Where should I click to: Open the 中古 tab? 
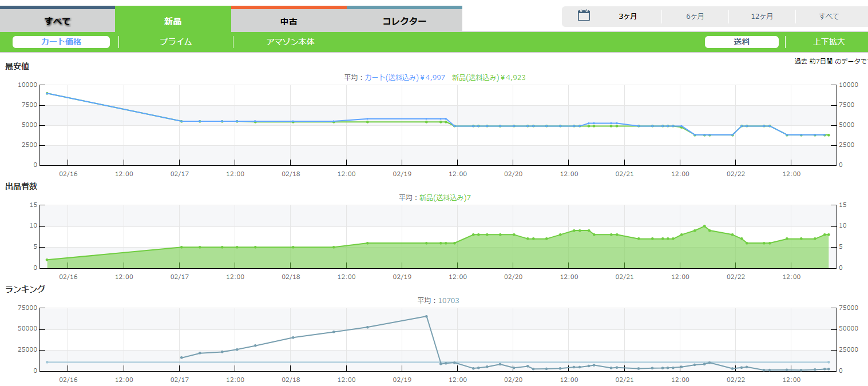pyautogui.click(x=288, y=22)
